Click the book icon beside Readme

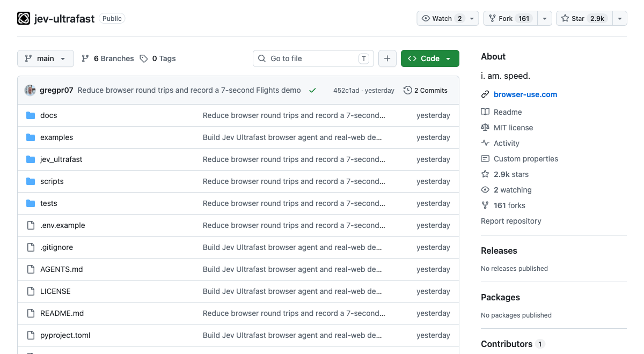click(x=485, y=112)
